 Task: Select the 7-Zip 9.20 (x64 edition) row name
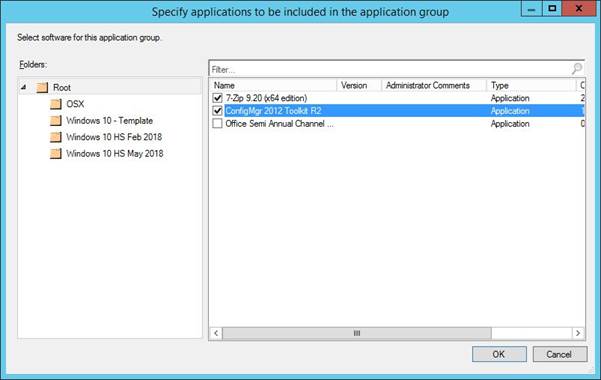tap(266, 98)
